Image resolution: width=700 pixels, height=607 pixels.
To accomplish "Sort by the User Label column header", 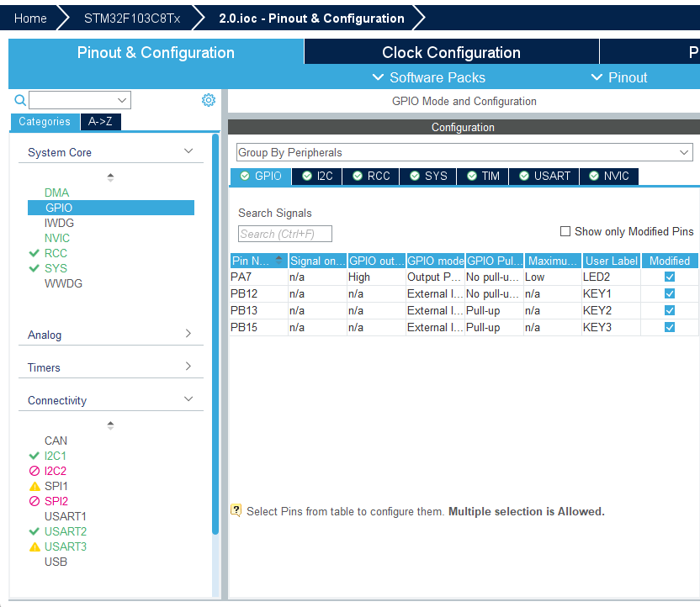I will click(611, 261).
